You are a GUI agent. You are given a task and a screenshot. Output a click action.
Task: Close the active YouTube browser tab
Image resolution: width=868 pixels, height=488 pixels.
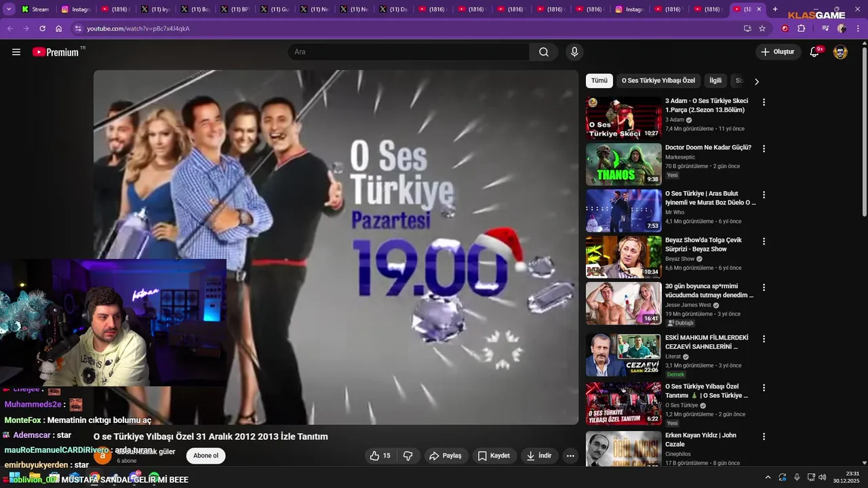point(759,9)
